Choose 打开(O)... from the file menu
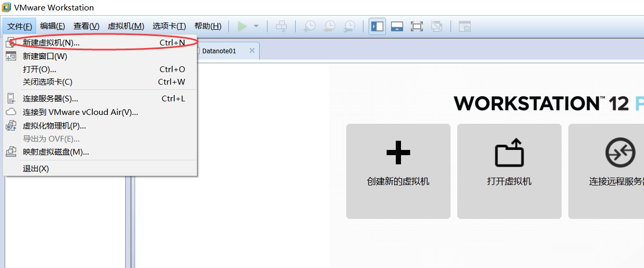This screenshot has height=268, width=644. pos(100,69)
